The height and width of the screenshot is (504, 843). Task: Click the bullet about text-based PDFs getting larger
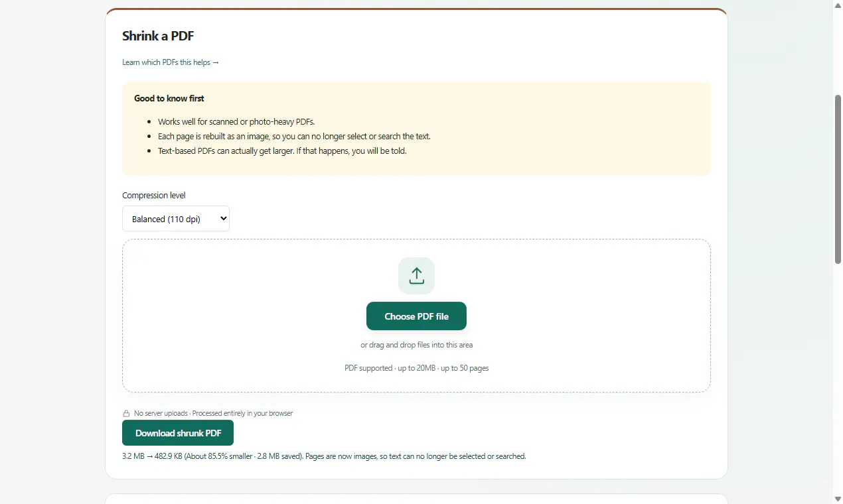[282, 151]
